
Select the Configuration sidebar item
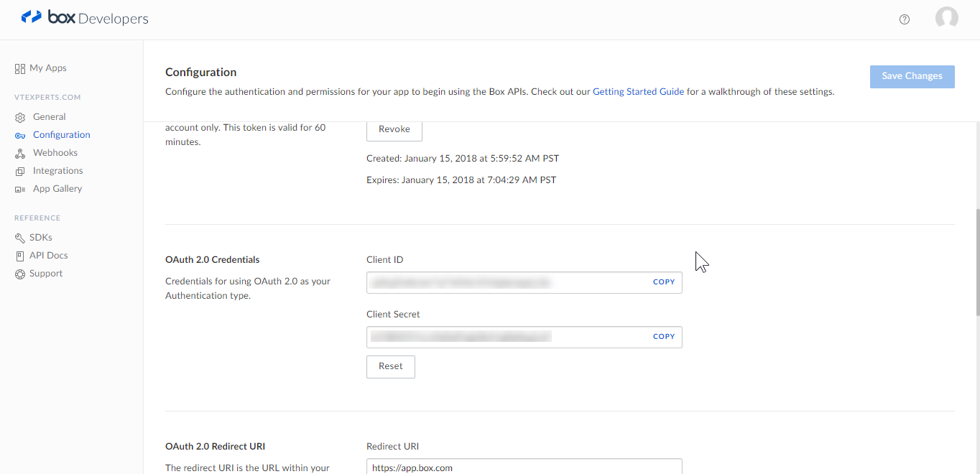pyautogui.click(x=62, y=135)
